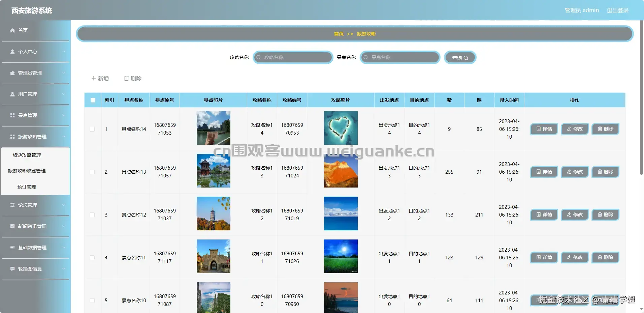Click the page vertical scrollbar

point(641,98)
